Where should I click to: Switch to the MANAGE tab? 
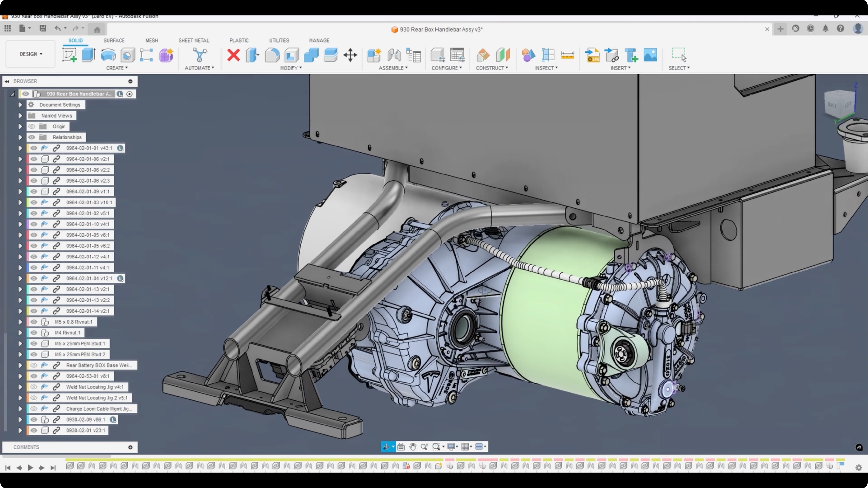point(319,40)
